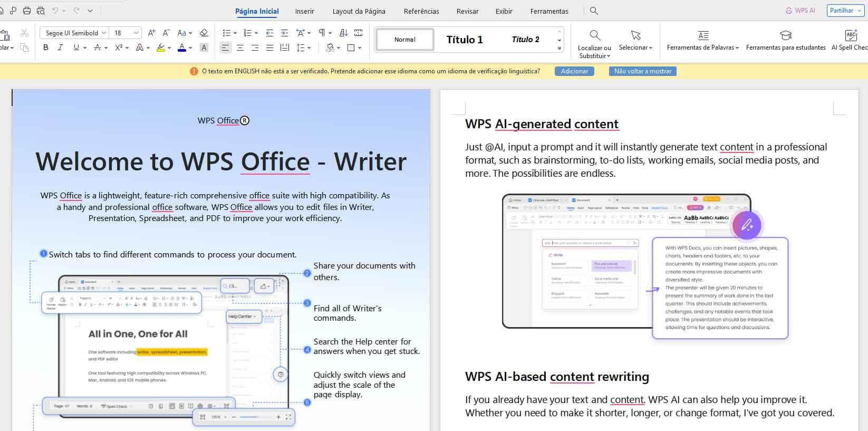Click the Clear Formatting eraser icon

204,33
